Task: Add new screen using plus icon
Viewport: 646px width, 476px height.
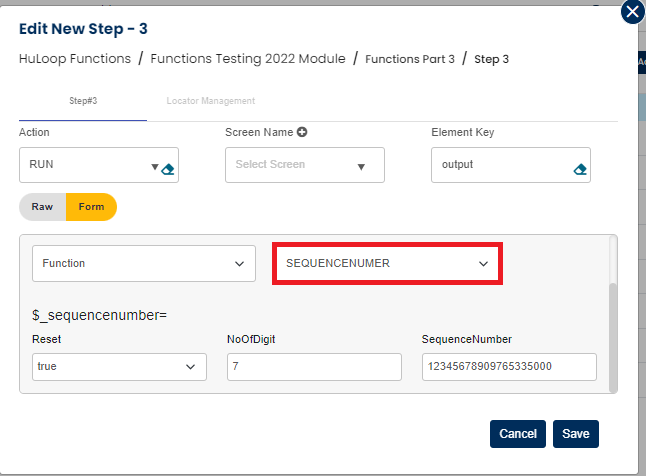Action: pyautogui.click(x=301, y=132)
